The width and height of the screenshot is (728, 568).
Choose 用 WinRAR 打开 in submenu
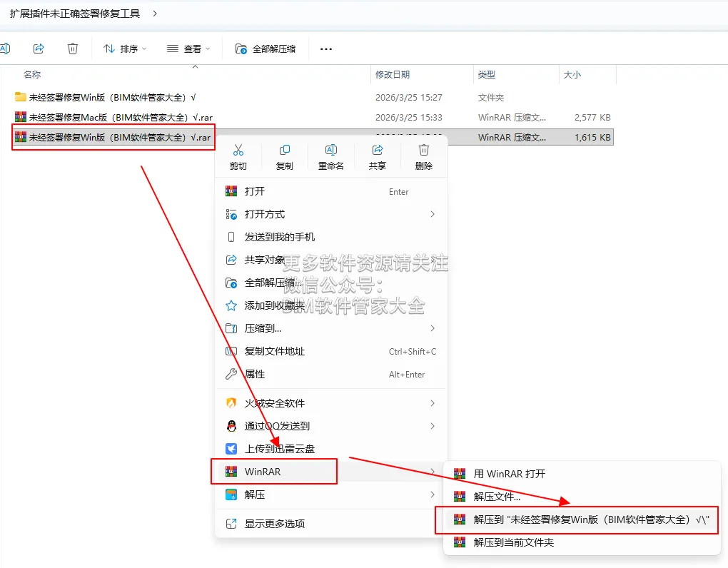pos(582,474)
